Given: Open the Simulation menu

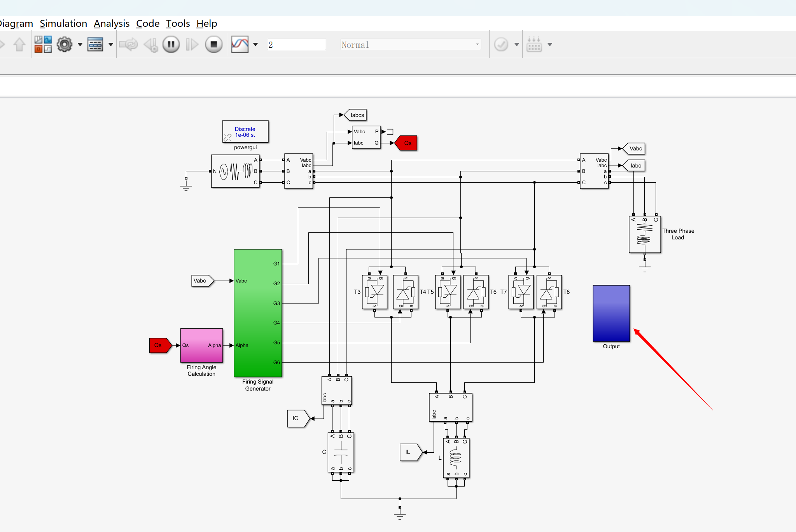Looking at the screenshot, I should pos(63,24).
